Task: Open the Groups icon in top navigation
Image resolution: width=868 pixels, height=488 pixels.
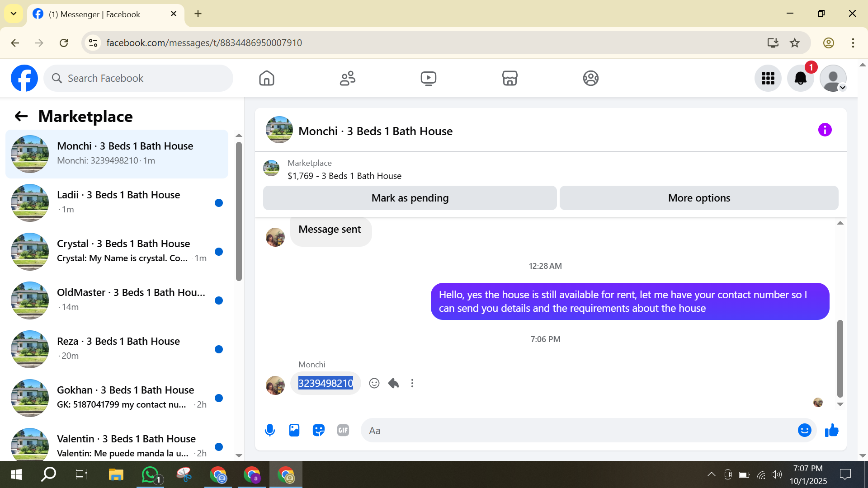Action: pyautogui.click(x=590, y=78)
